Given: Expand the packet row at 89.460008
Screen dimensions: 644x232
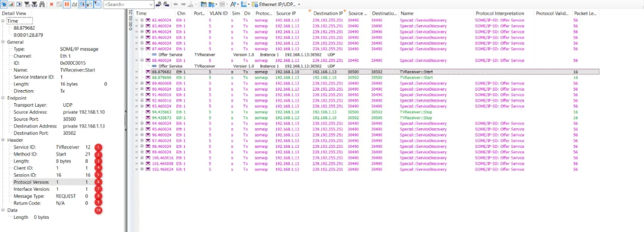Looking at the screenshot, I should (142, 83).
